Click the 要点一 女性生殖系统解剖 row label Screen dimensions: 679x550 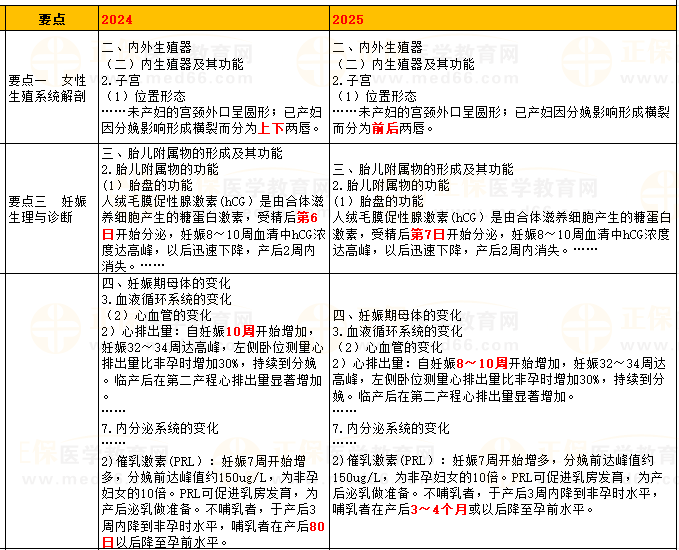click(49, 88)
